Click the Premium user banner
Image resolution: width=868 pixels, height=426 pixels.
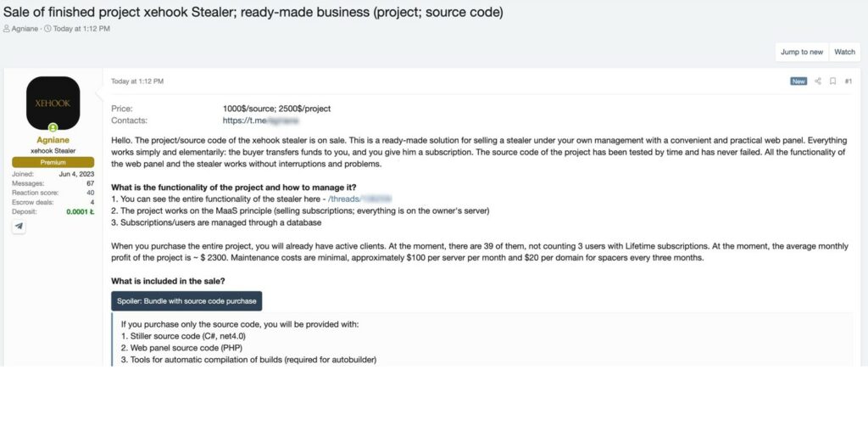pos(53,162)
